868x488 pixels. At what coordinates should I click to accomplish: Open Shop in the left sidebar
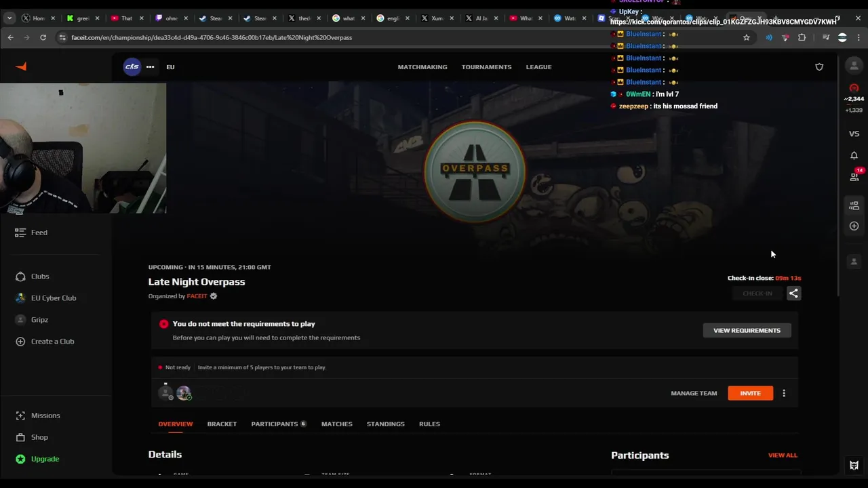32,437
